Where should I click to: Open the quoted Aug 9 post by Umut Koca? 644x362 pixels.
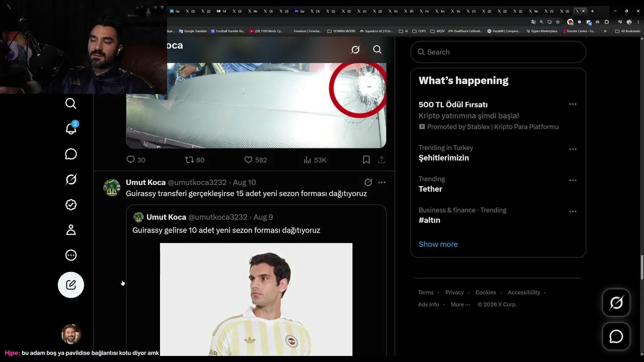[256, 280]
